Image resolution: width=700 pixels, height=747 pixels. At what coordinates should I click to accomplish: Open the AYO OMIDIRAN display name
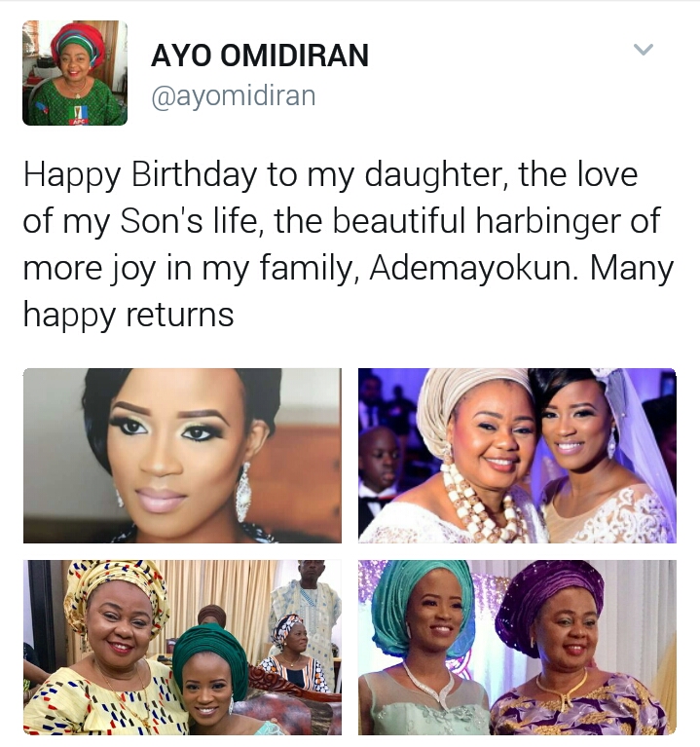click(x=260, y=56)
